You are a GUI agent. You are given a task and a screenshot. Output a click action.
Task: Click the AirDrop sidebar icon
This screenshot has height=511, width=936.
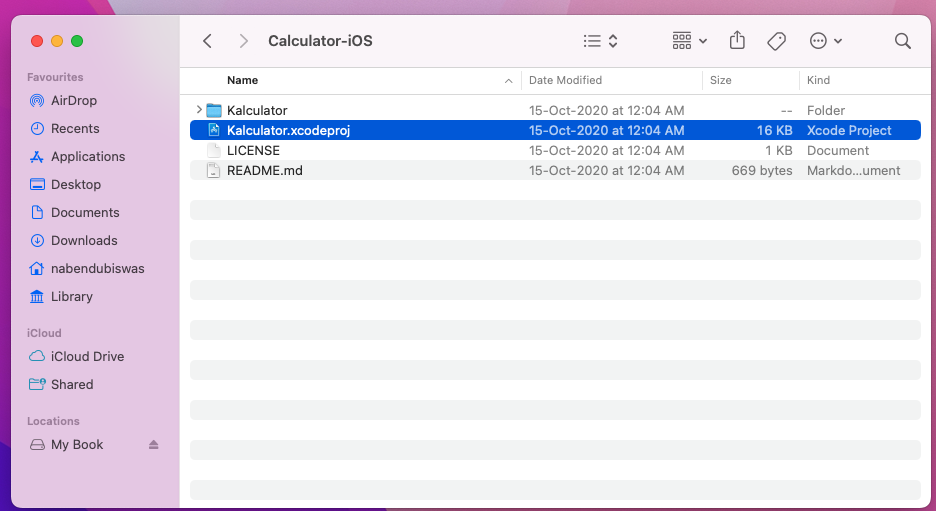pyautogui.click(x=37, y=100)
